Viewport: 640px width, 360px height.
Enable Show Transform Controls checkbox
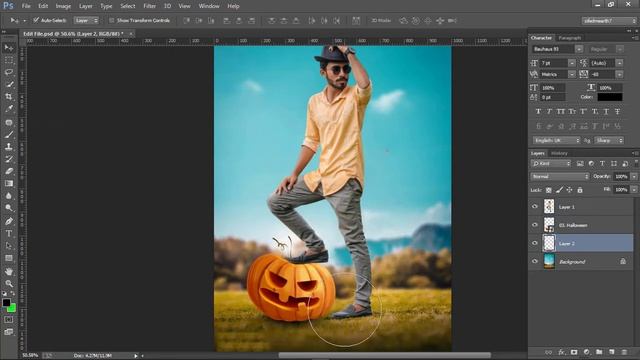[111, 20]
